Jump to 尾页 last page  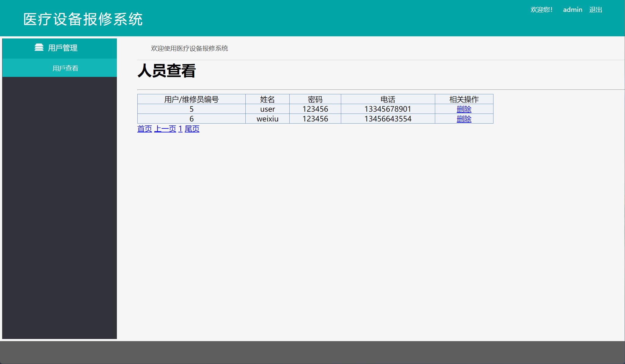tap(192, 129)
